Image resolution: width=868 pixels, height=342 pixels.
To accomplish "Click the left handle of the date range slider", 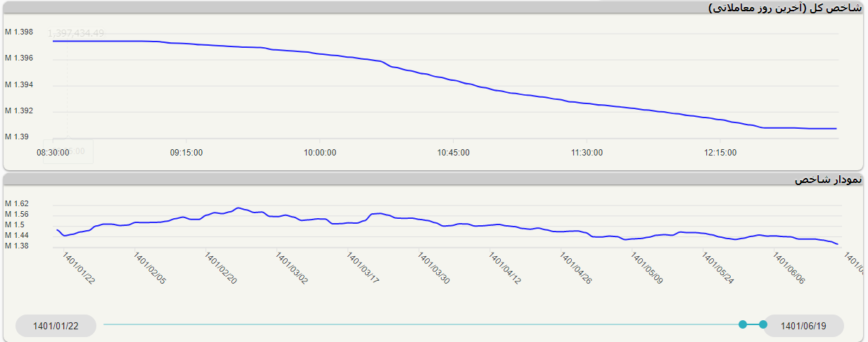I will (x=743, y=324).
